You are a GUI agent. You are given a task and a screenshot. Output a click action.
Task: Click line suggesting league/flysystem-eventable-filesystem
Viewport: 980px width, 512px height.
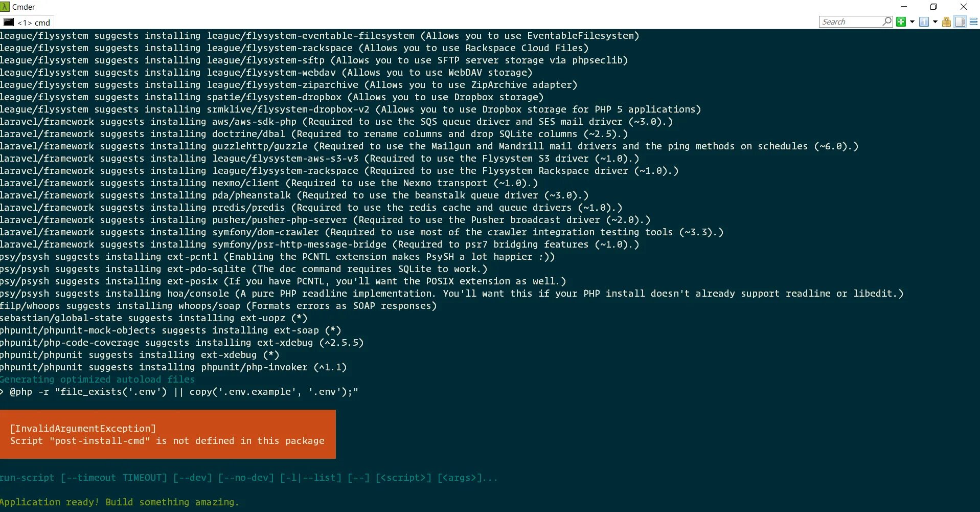[x=320, y=36]
